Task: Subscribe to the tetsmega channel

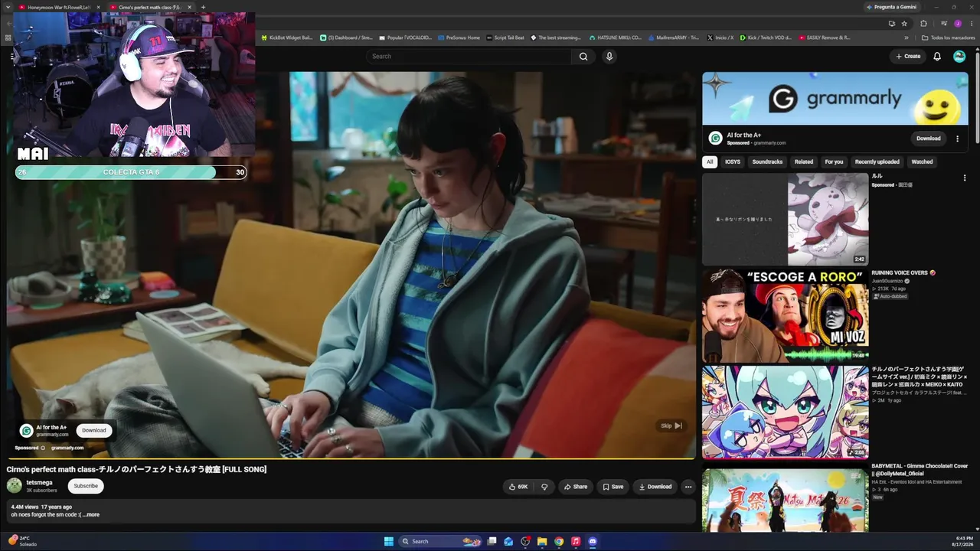Action: (86, 486)
